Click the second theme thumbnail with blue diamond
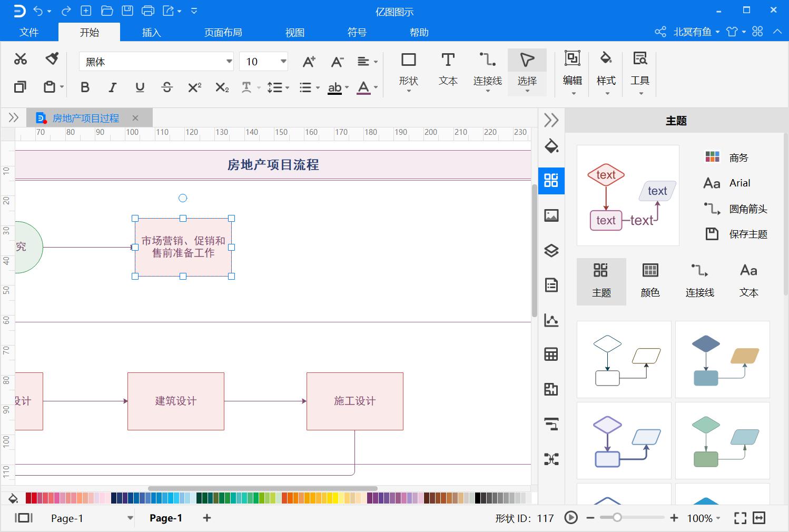Image resolution: width=789 pixels, height=532 pixels. click(722, 359)
